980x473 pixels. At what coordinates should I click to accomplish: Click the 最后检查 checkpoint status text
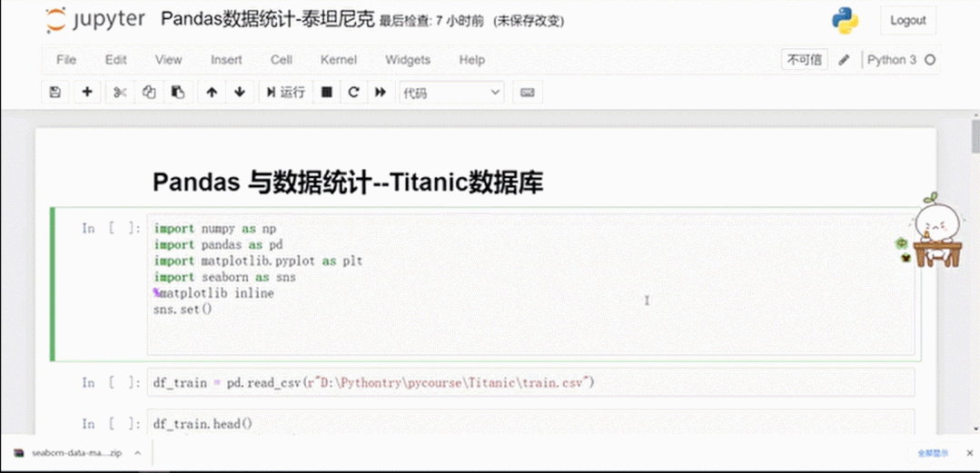pyautogui.click(x=431, y=21)
